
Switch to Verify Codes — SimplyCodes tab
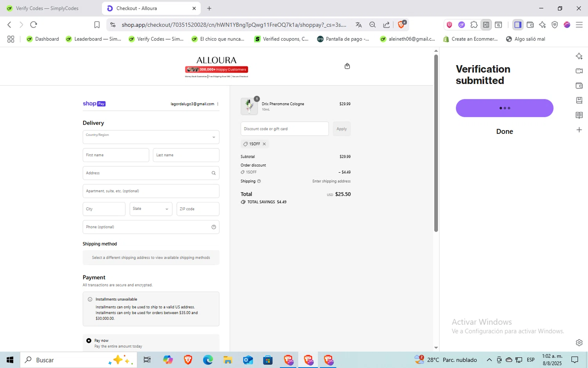tap(48, 8)
